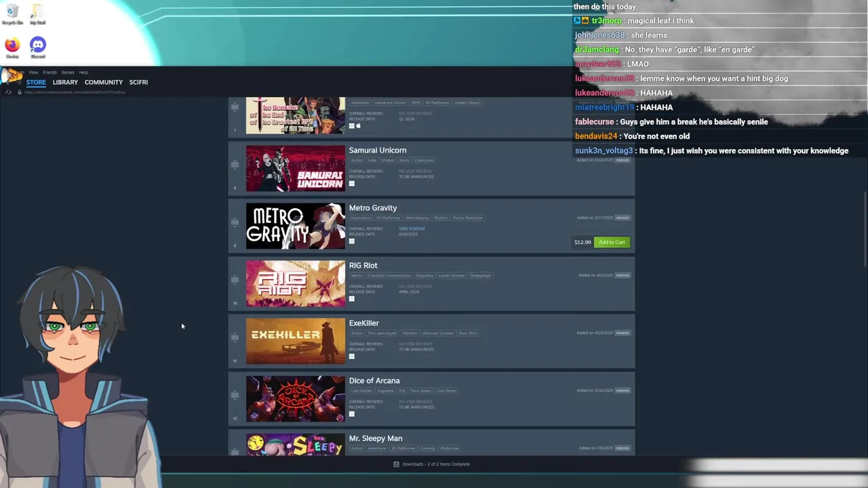Click the Looter Shooter tag on RIG Riot
Image resolution: width=868 pixels, height=488 pixels.
(452, 276)
